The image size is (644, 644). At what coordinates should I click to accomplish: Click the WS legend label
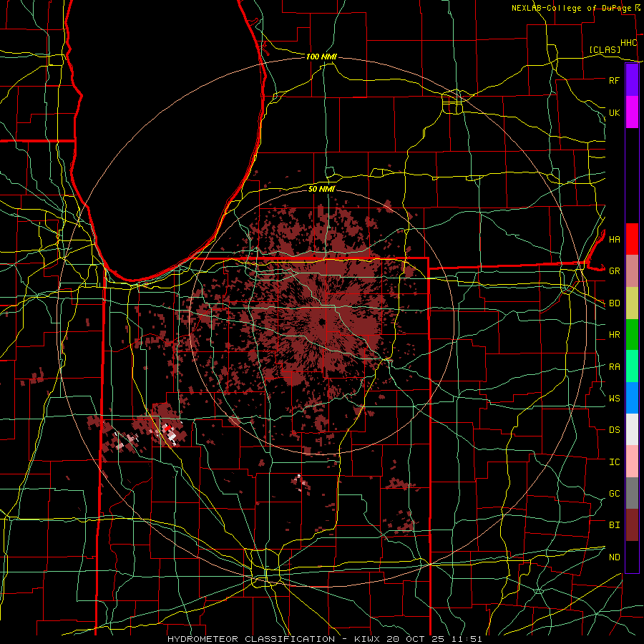click(614, 399)
